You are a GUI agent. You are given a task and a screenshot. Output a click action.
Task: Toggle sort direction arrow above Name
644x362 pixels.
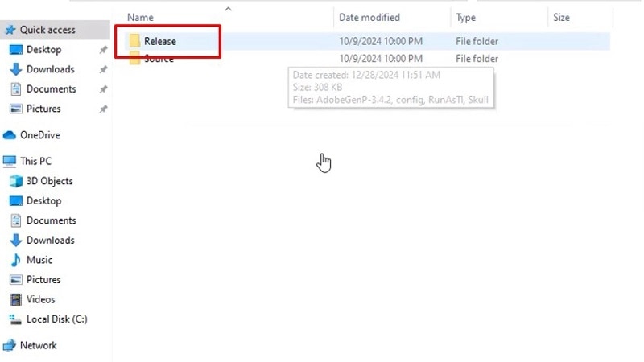229,9
